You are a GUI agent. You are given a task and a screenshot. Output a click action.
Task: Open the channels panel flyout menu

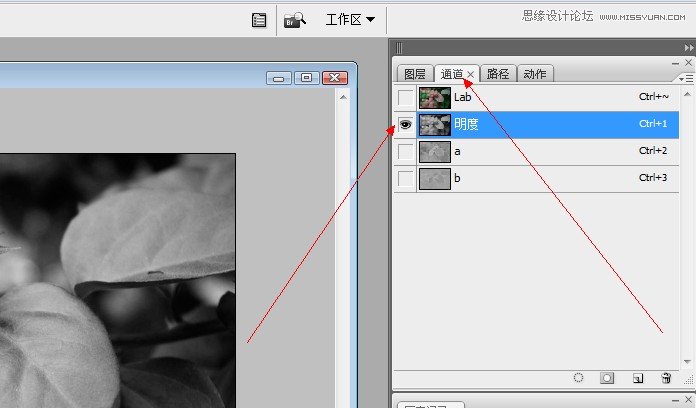pos(686,79)
